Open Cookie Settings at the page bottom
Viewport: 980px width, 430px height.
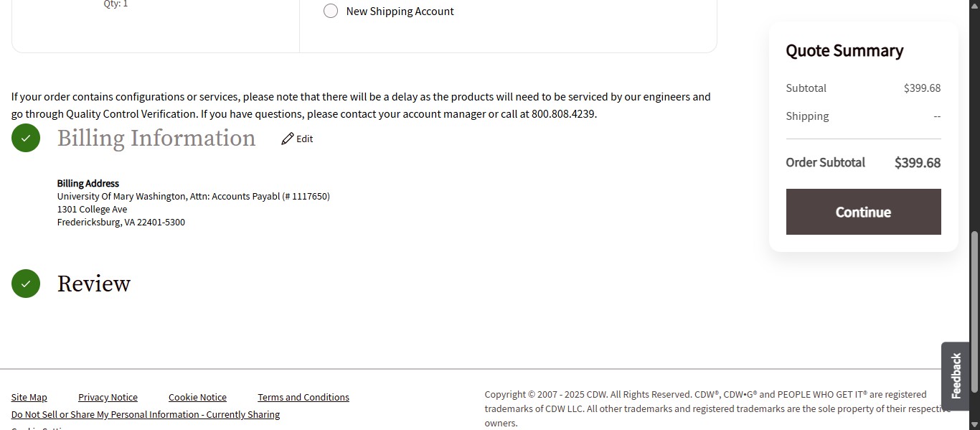tap(39, 428)
